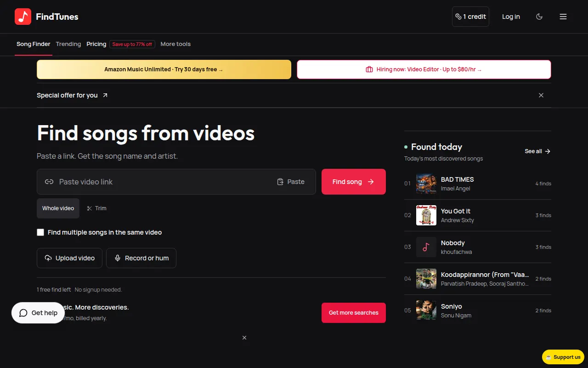The width and height of the screenshot is (588, 368).
Task: Click the Find song button
Action: (354, 182)
